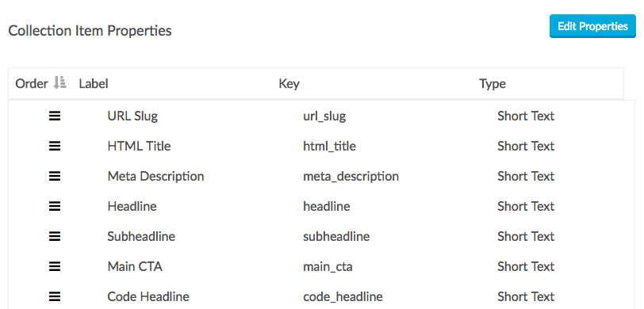Grab the drag handle for URL Slug
644x309 pixels.
pos(55,116)
